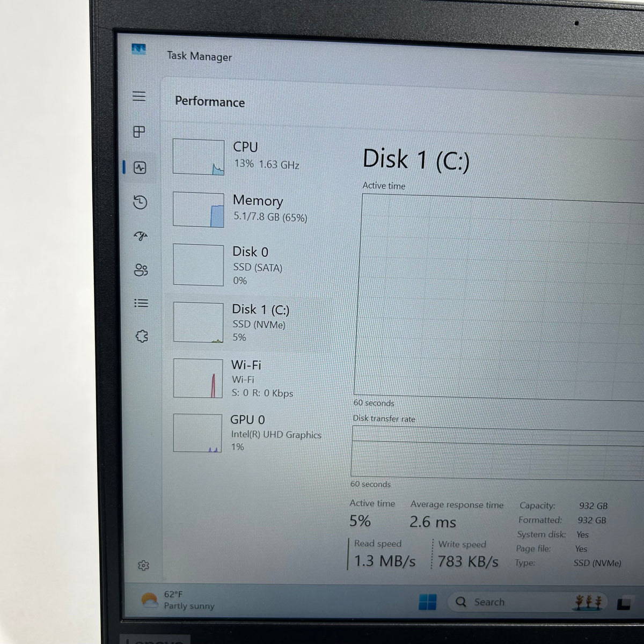Click the "Disk 1 (C:)" title
Image resolution: width=644 pixels, height=644 pixels.
tap(416, 160)
